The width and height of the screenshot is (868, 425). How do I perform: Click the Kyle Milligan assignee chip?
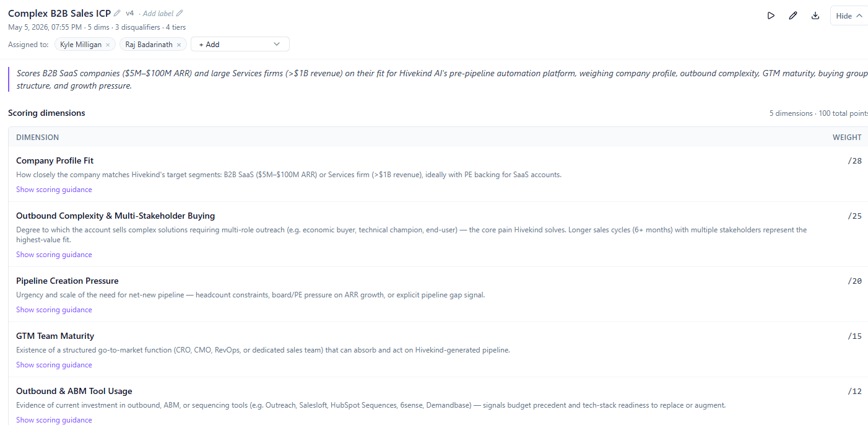tap(85, 45)
